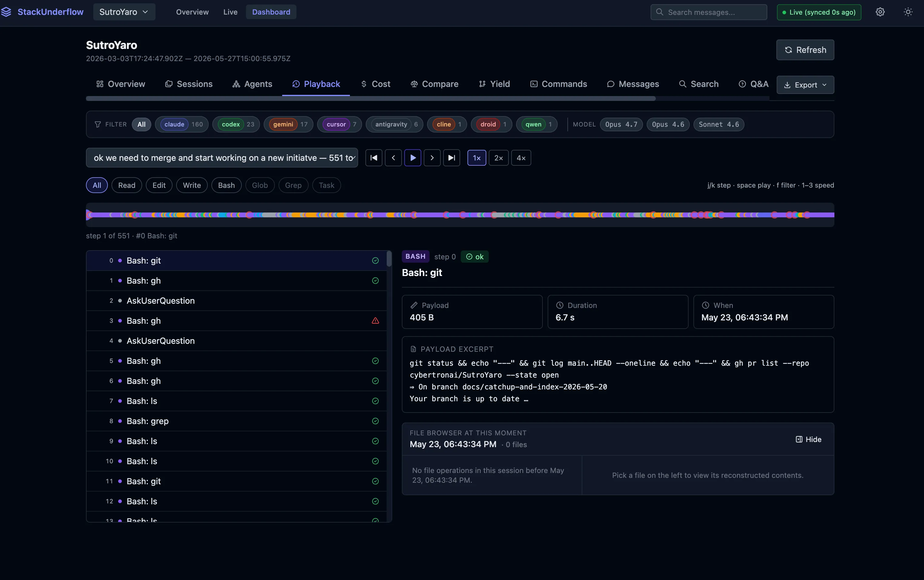This screenshot has height=580, width=924.
Task: Filter by Sonnet 4.6 model
Action: pyautogui.click(x=719, y=124)
